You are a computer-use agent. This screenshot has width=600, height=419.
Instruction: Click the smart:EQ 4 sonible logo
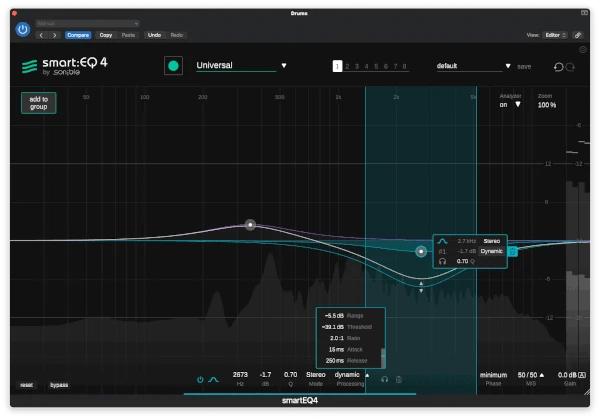[65, 66]
